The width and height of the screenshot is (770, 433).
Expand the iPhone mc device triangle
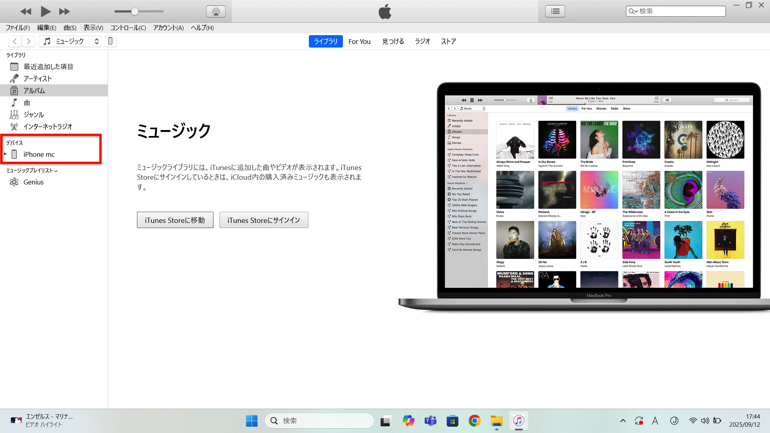[5, 155]
